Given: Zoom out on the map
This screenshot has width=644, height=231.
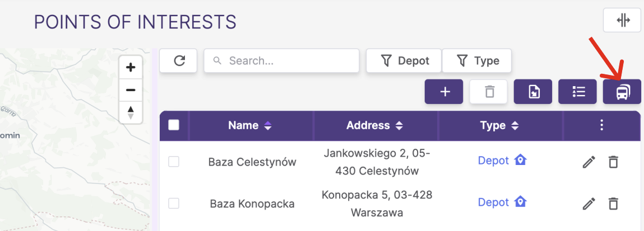Looking at the screenshot, I should (131, 89).
